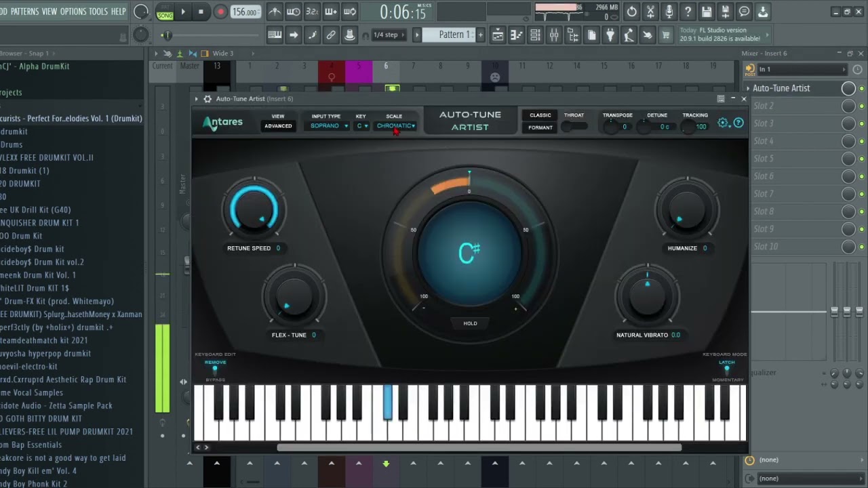868x488 pixels.
Task: Open the Key C dropdown
Action: pos(361,126)
